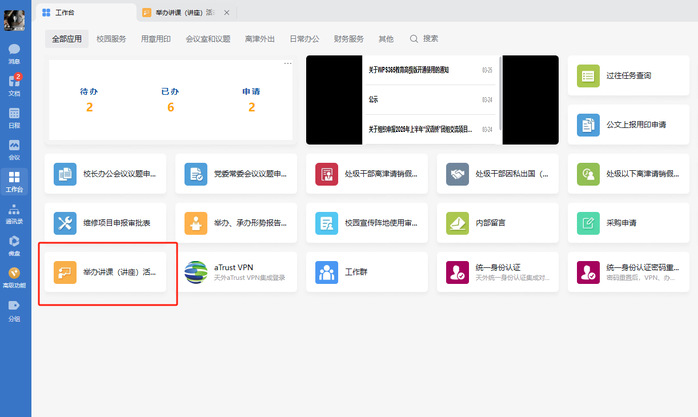Open the aTrust VPN app
698x417 pixels.
[x=236, y=272]
